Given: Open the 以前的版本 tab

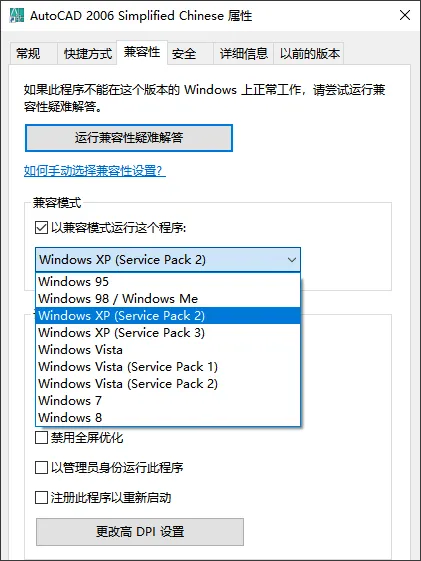Looking at the screenshot, I should click(309, 54).
